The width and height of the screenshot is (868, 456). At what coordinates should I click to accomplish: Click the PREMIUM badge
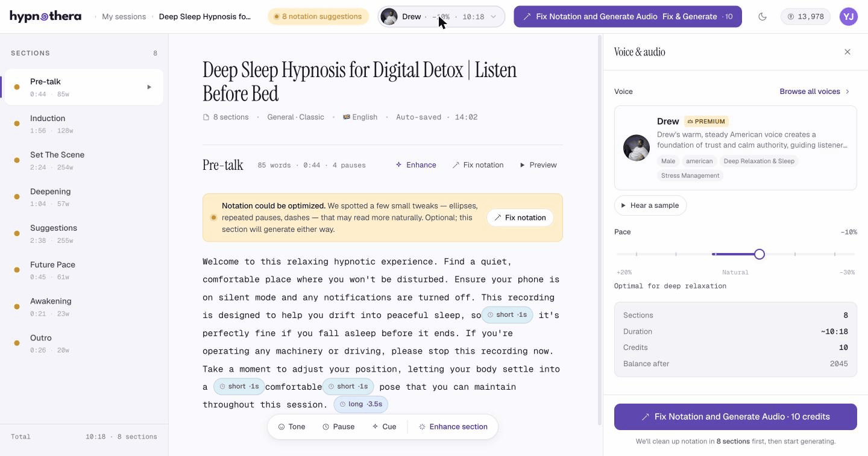[706, 121]
